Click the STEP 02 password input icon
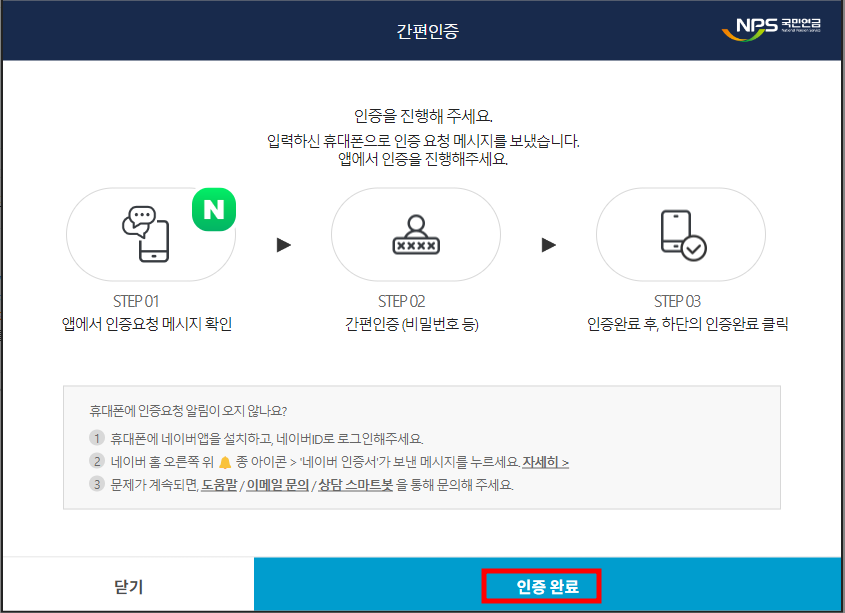The height and width of the screenshot is (613, 845). [416, 234]
